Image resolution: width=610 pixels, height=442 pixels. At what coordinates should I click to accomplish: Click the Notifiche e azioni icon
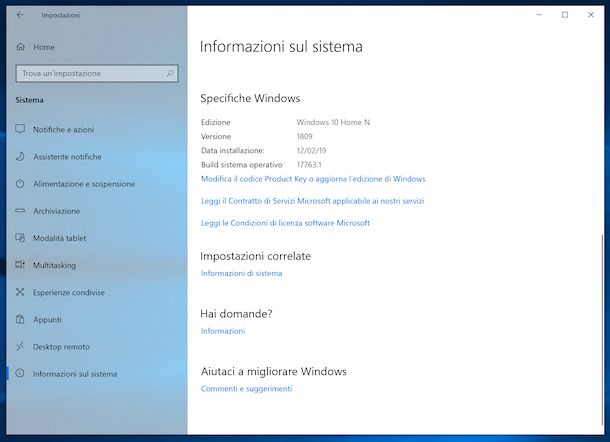[x=20, y=129]
